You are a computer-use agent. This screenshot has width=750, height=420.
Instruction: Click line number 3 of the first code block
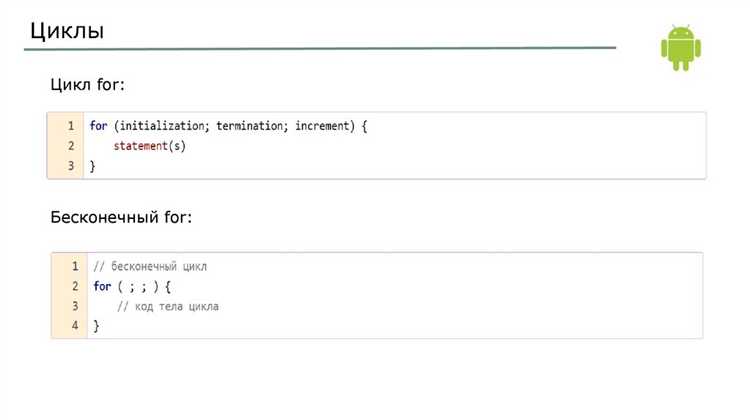coord(71,166)
